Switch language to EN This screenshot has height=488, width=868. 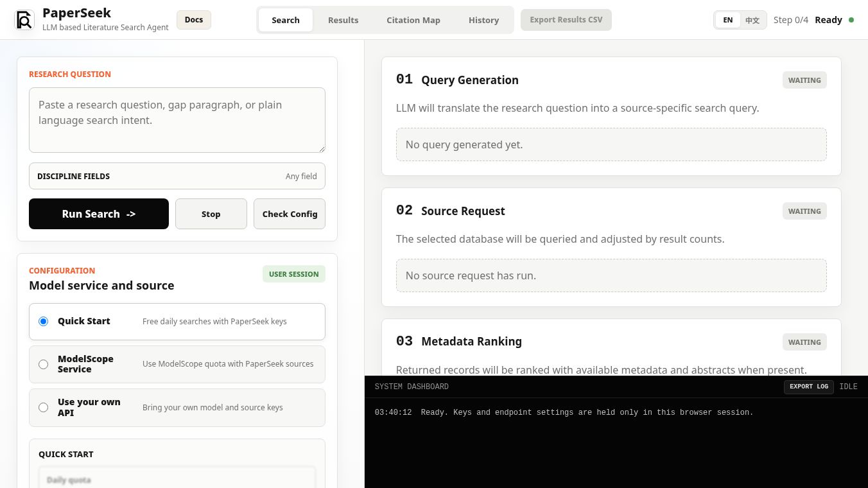coord(728,20)
